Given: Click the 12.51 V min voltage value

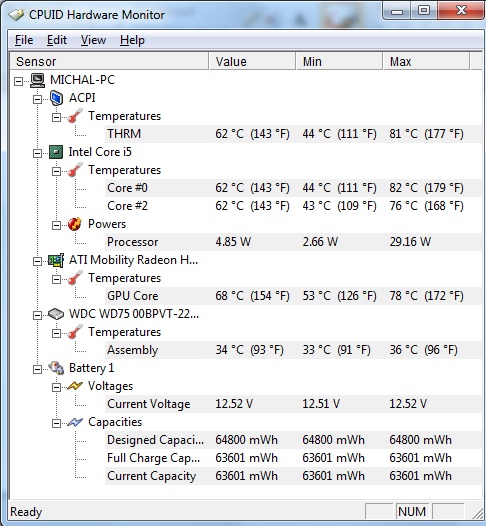Looking at the screenshot, I should (321, 404).
